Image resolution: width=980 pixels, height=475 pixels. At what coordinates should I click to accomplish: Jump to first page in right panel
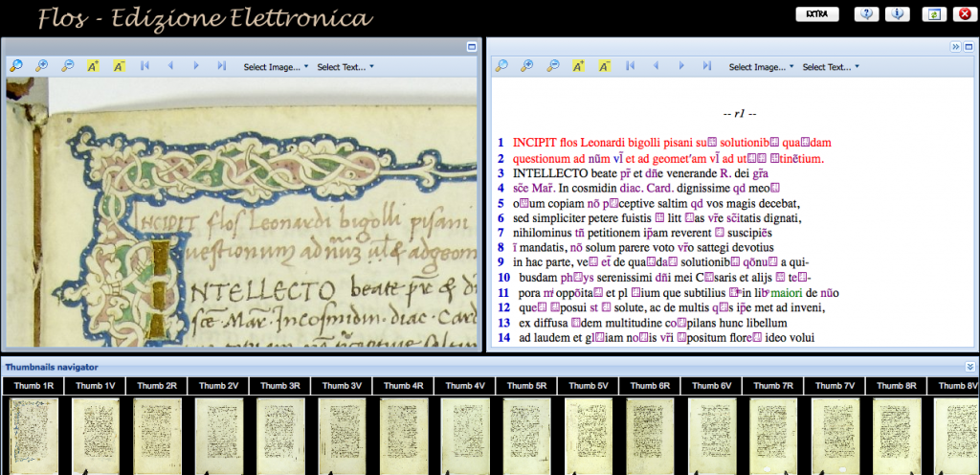point(630,66)
